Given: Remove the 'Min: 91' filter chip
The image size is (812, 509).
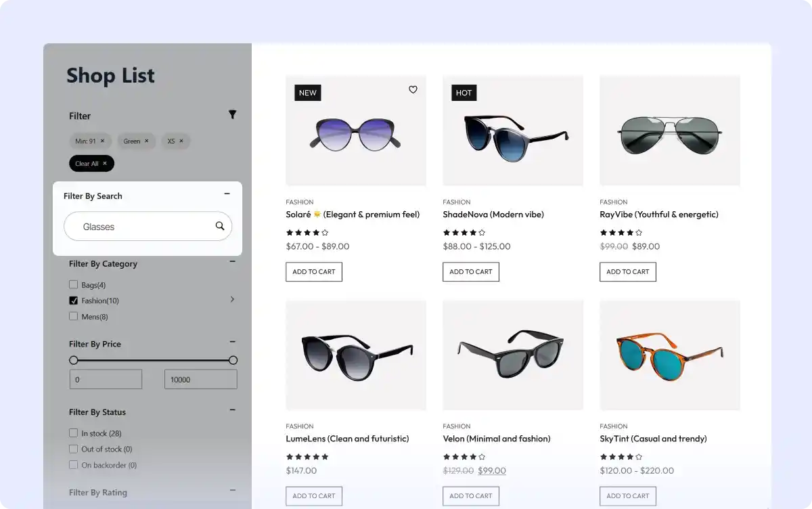Looking at the screenshot, I should [x=103, y=141].
